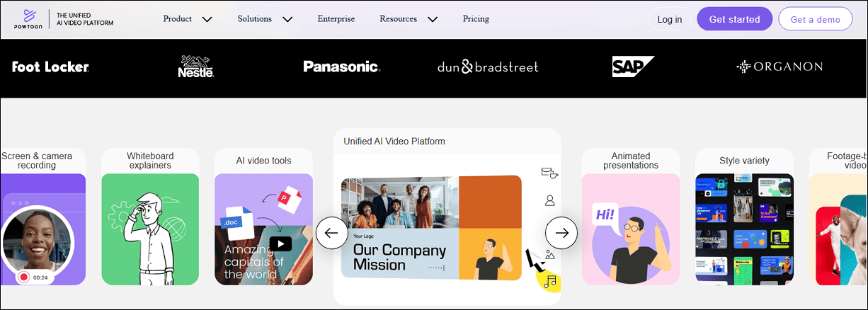This screenshot has height=310, width=868.
Task: Click the Hi! speech bubble
Action: click(605, 215)
